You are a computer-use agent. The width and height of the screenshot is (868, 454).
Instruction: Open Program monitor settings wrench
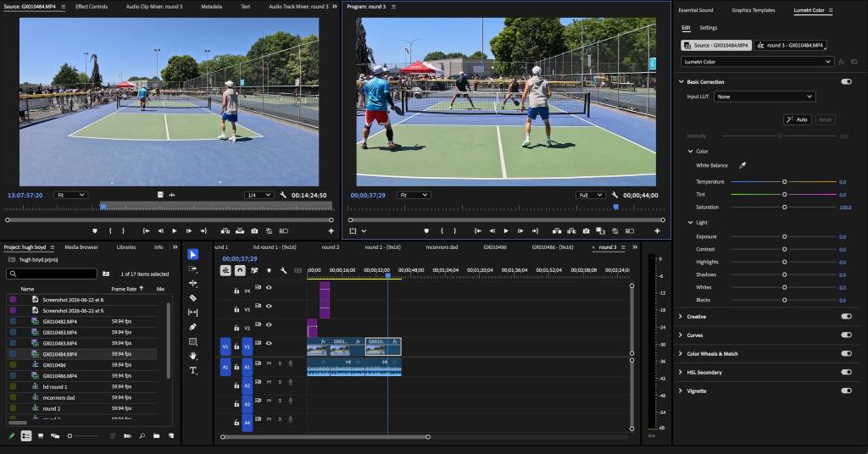[x=615, y=195]
